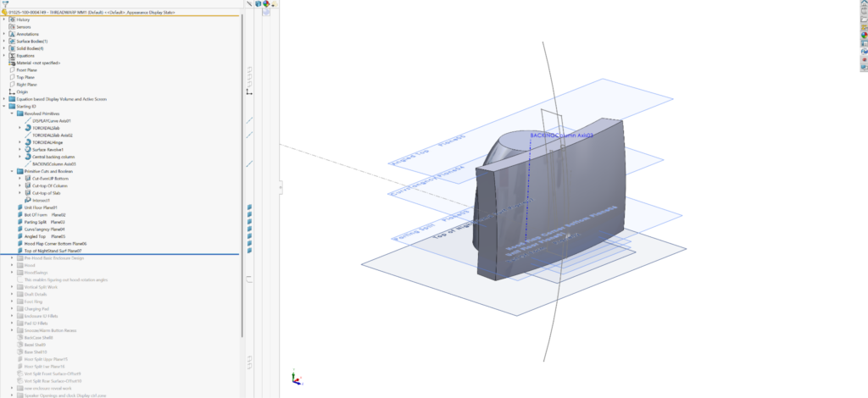Click the TOROIDALSlab revolve feature icon

tap(28, 128)
